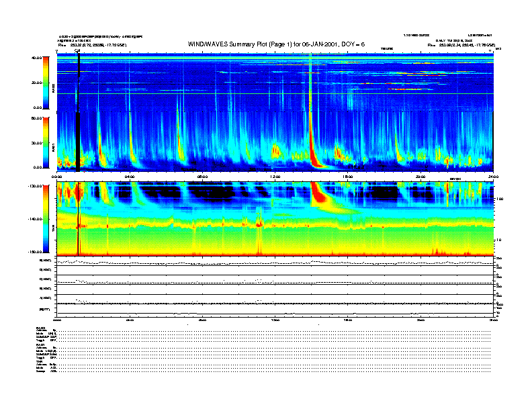Viewport: 532px width, 411px height.
Task: Click the -140.00 label on the TNR scale
Action: [x=35, y=219]
